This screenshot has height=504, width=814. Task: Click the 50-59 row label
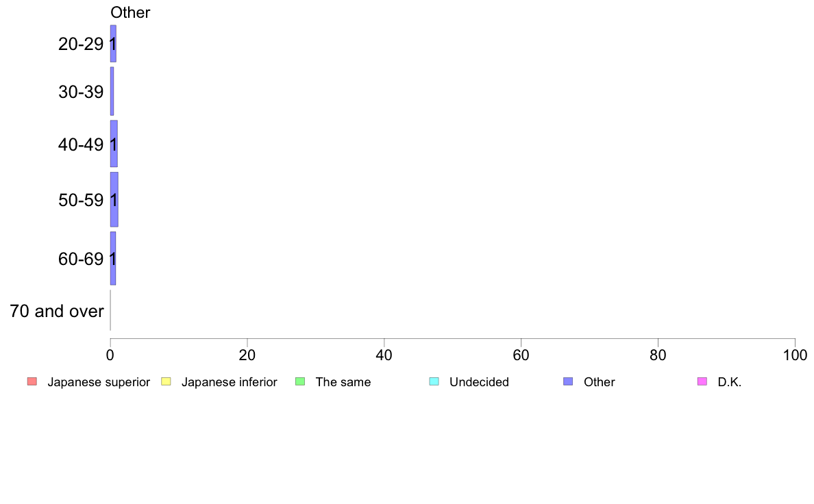point(81,201)
